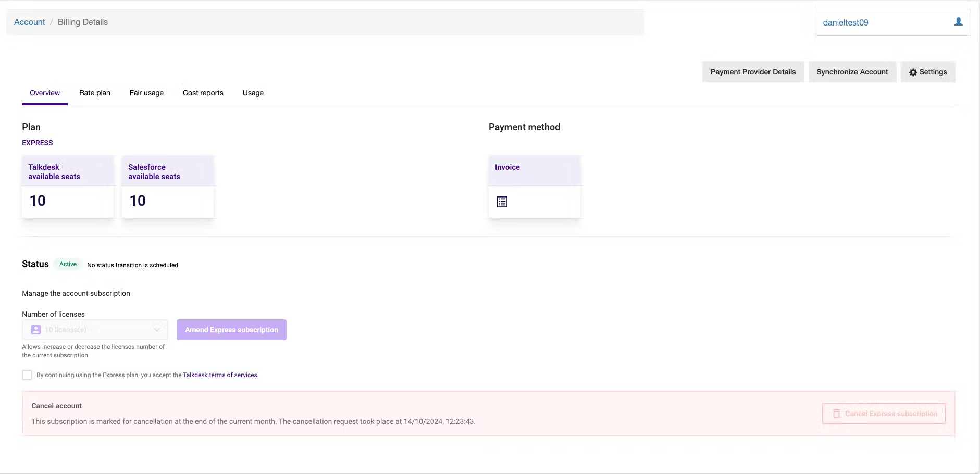
Task: Click 'No status transition is scheduled' text
Action: [132, 265]
